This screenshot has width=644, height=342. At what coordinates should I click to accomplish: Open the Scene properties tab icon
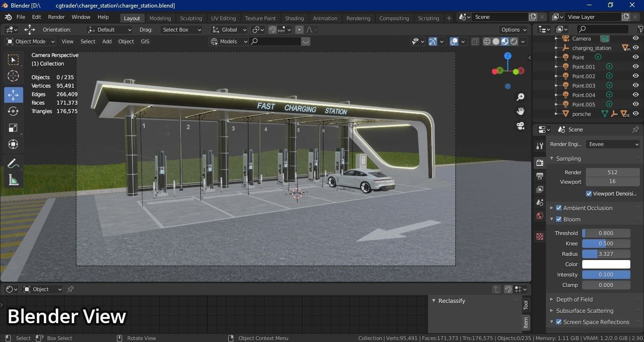coord(540,202)
